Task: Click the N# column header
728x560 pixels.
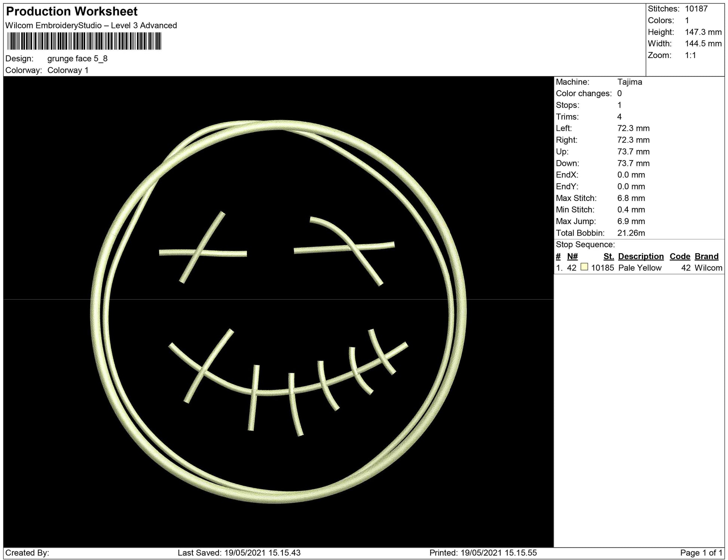Action: tap(572, 256)
